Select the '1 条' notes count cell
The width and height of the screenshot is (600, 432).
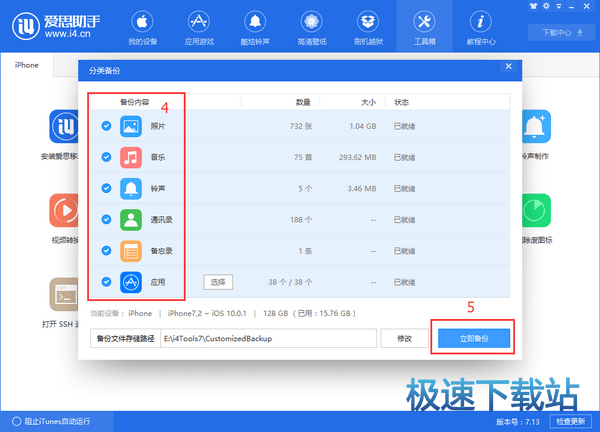[x=305, y=251]
